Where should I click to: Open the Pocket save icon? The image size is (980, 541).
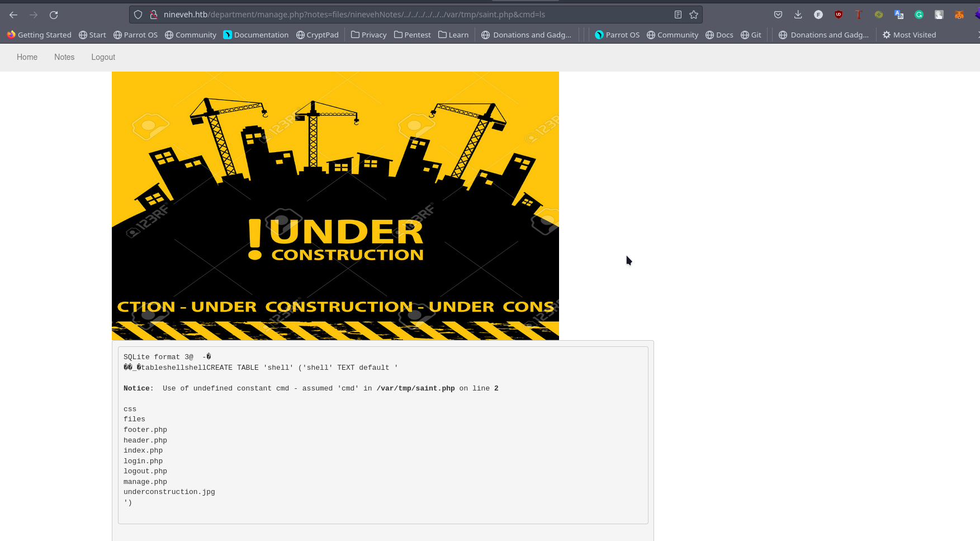(778, 15)
